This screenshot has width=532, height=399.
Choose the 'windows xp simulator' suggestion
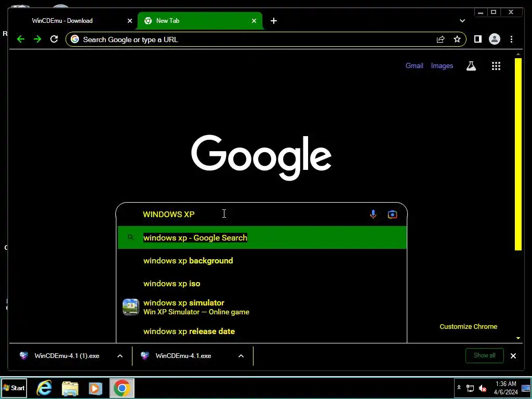[262, 307]
